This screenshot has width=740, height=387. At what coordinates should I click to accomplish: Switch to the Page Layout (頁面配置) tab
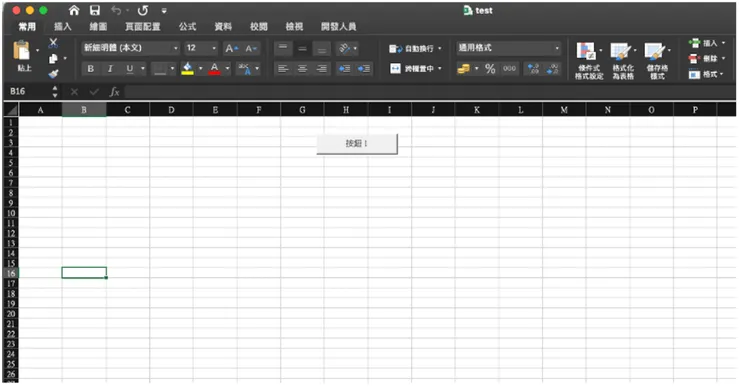pos(143,26)
